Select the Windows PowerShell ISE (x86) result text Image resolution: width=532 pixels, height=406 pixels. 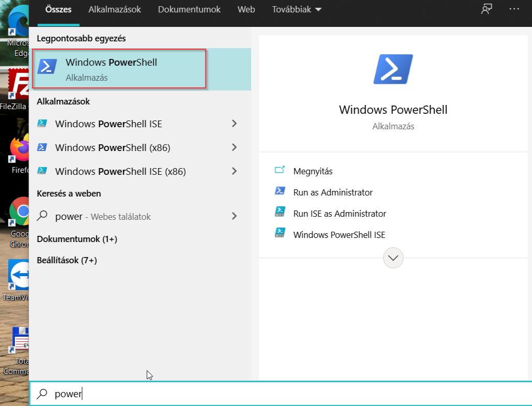[x=120, y=171]
